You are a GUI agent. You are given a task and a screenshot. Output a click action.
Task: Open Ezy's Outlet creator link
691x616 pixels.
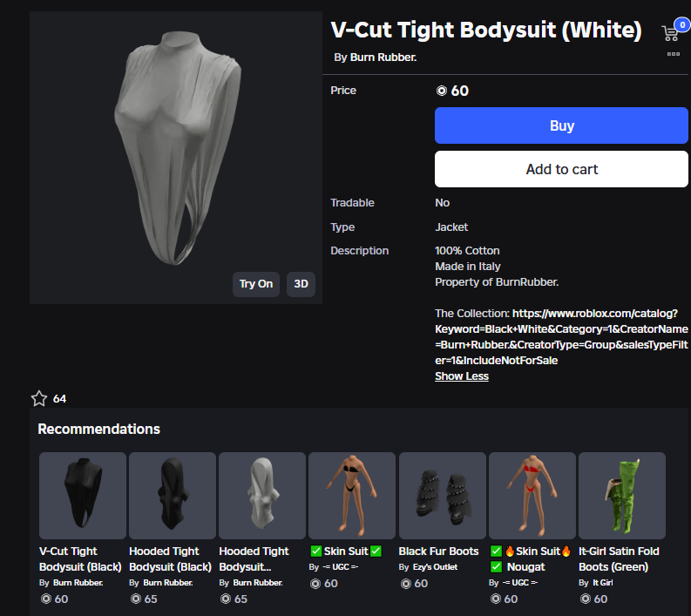click(x=435, y=567)
